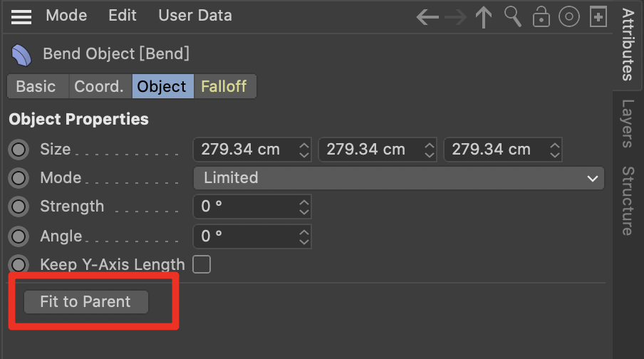Toggle Angle keyframe circle button
The height and width of the screenshot is (359, 644).
tap(19, 236)
